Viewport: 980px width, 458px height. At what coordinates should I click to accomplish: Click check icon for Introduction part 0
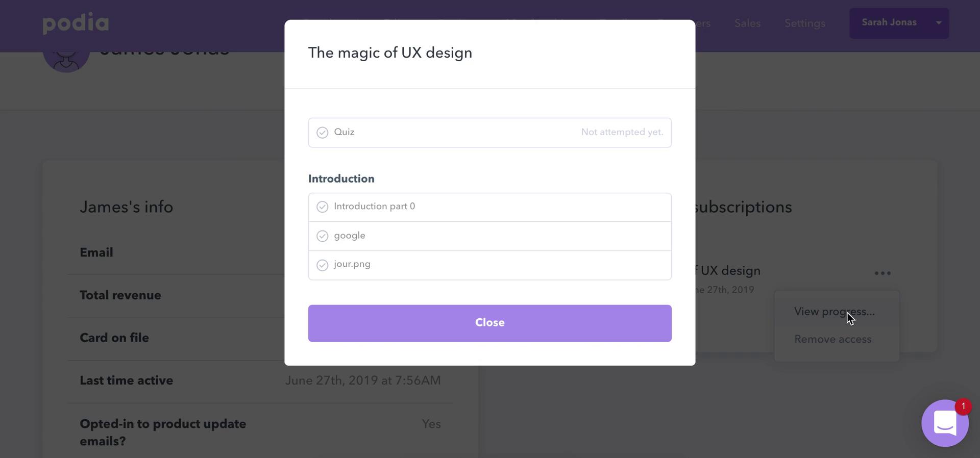pos(322,207)
